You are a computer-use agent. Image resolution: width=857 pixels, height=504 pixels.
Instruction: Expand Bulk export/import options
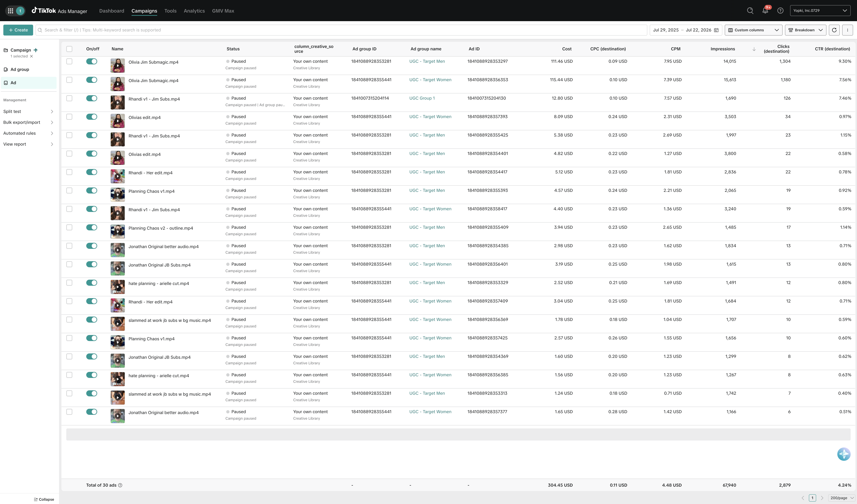click(x=28, y=122)
